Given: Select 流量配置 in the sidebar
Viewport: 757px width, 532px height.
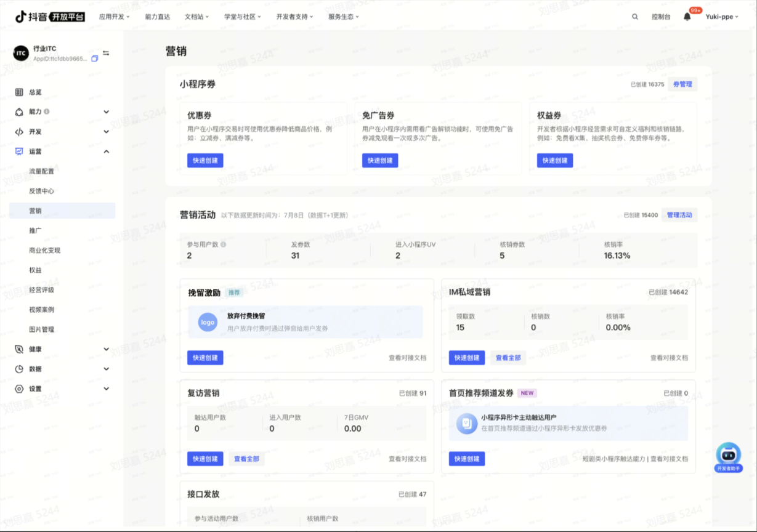Looking at the screenshot, I should click(42, 171).
